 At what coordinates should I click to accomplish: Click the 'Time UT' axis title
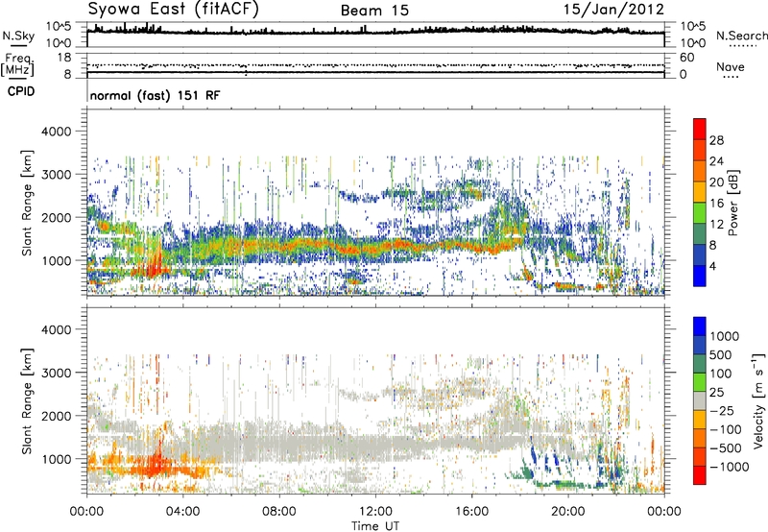click(x=375, y=526)
